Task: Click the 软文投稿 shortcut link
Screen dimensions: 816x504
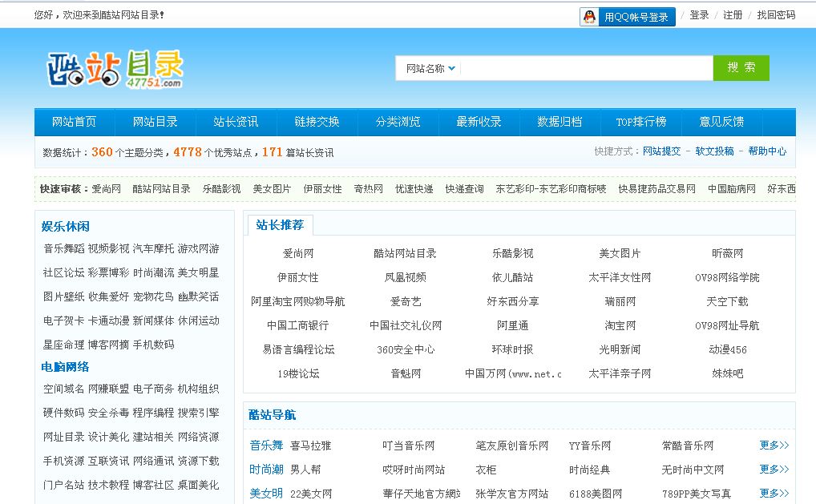Action: (x=714, y=151)
